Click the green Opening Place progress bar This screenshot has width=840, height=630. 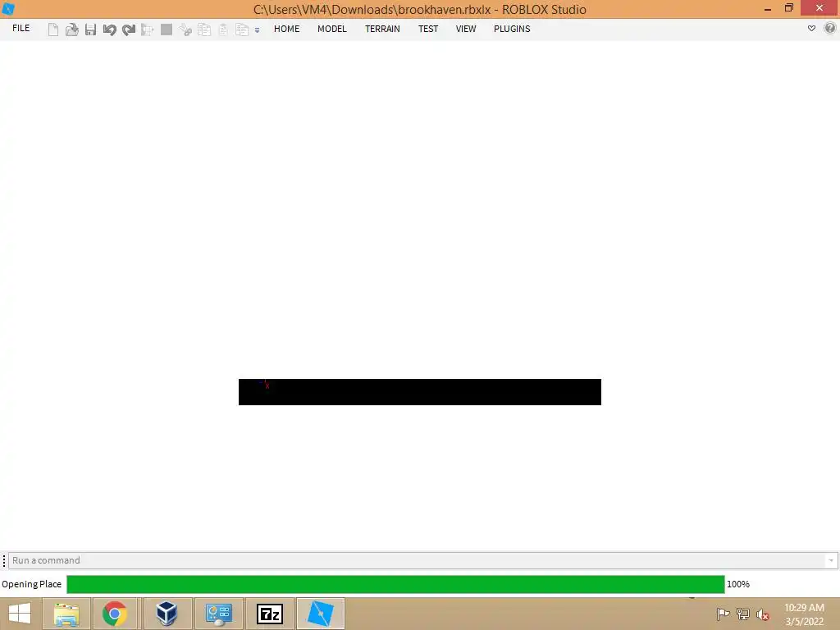395,584
